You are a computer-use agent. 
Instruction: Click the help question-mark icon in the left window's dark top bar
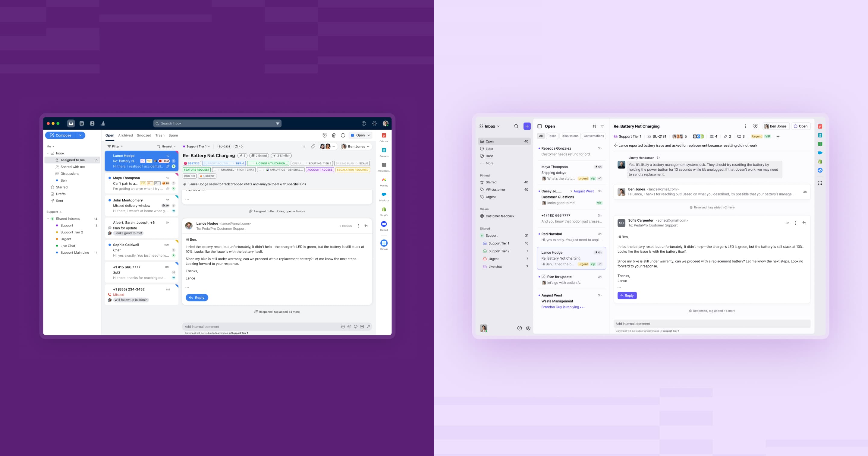tap(364, 123)
